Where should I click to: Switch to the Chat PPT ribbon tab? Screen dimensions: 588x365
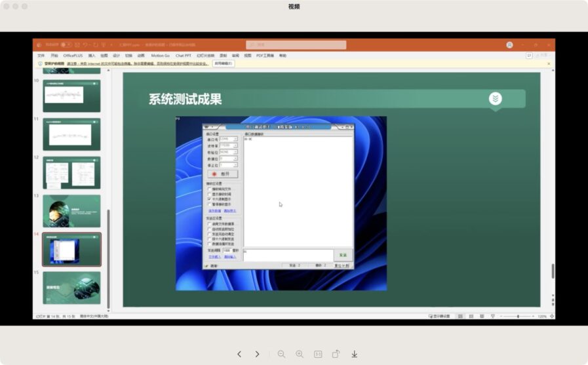point(183,56)
